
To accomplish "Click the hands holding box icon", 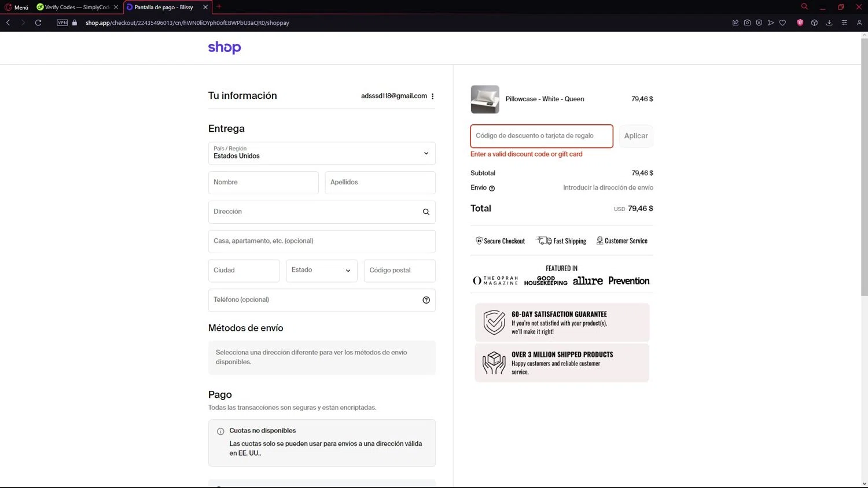I will (x=494, y=363).
